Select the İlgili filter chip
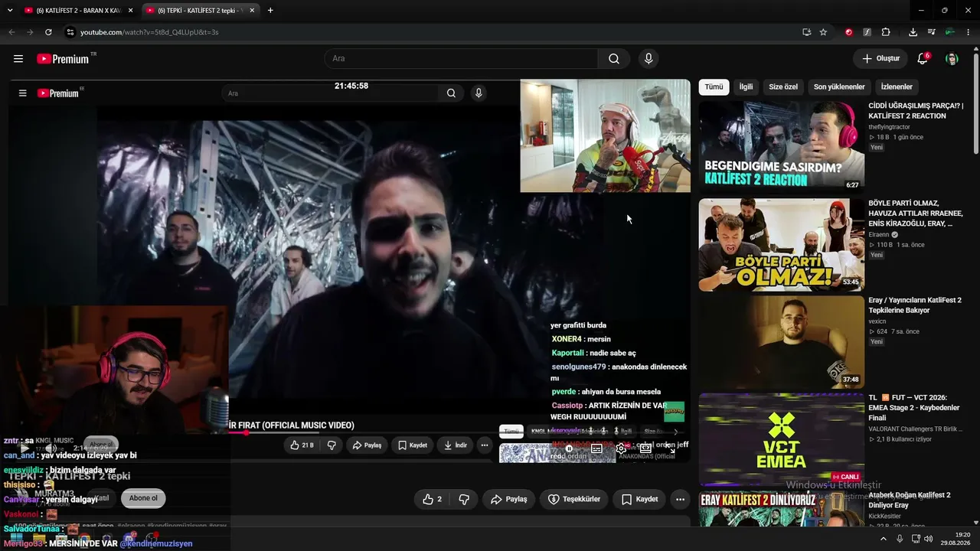Image resolution: width=980 pixels, height=551 pixels. click(746, 87)
